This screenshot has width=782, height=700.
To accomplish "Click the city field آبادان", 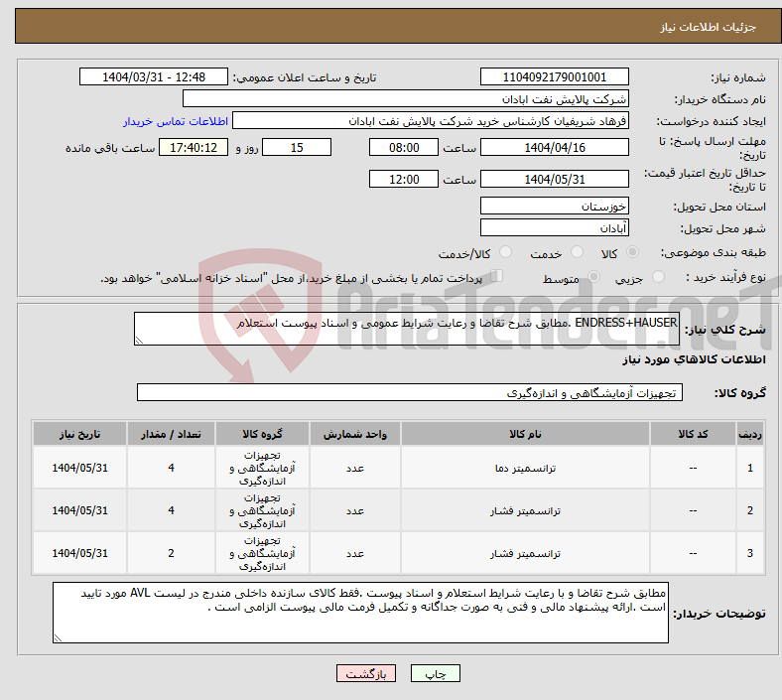I will click(554, 227).
